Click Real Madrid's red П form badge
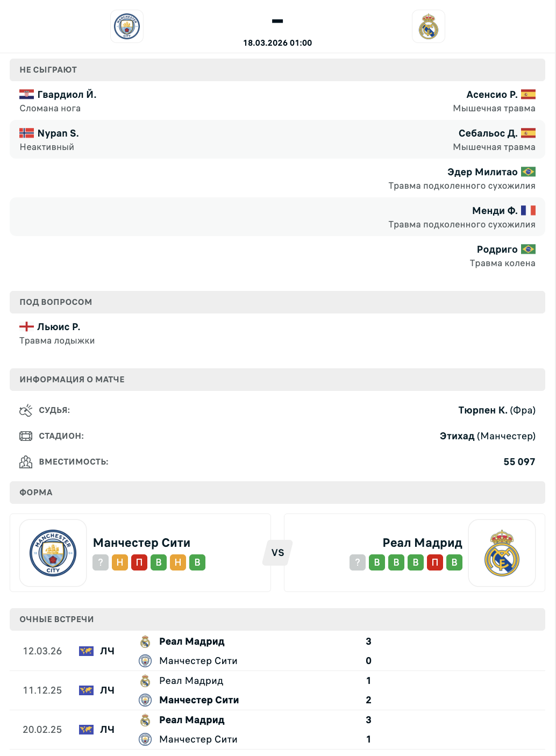 point(435,562)
